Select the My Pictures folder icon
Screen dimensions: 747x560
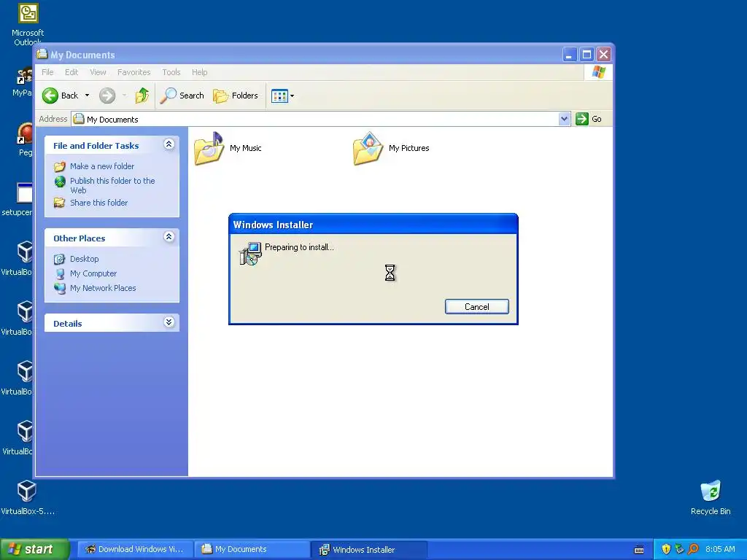(368, 149)
